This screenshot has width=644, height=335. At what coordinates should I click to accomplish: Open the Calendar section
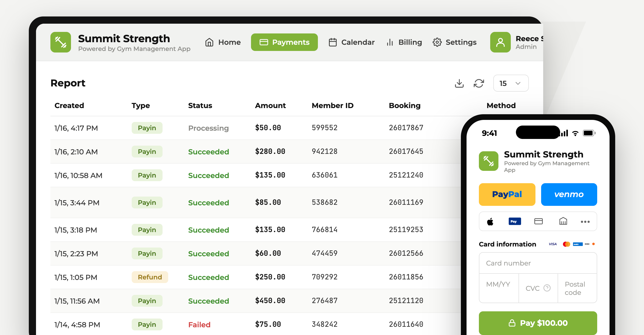point(352,42)
